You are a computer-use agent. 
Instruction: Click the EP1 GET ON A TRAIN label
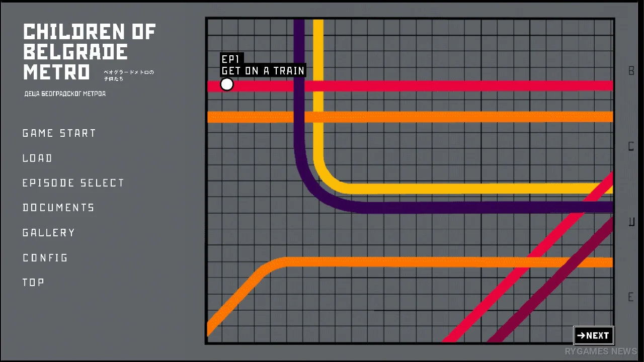pos(263,65)
